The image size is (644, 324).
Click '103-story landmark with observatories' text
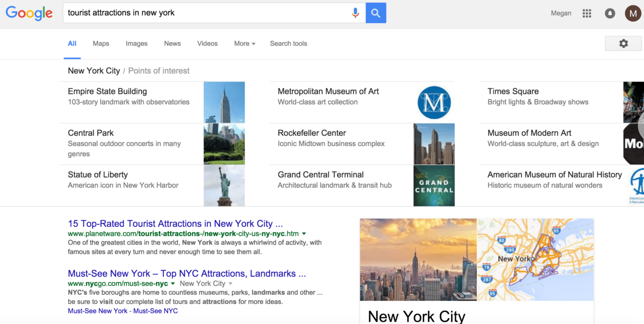pos(129,102)
